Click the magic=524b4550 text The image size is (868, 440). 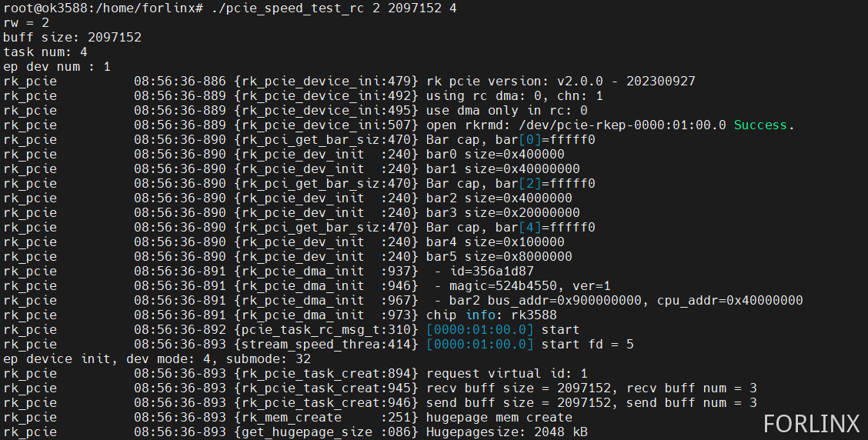tap(503, 286)
